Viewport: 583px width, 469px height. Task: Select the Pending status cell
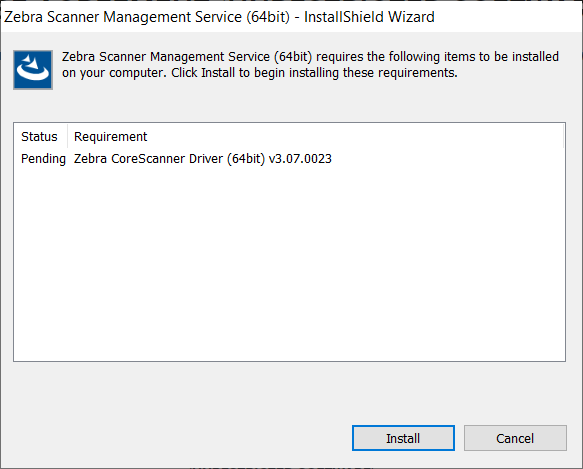click(x=43, y=159)
